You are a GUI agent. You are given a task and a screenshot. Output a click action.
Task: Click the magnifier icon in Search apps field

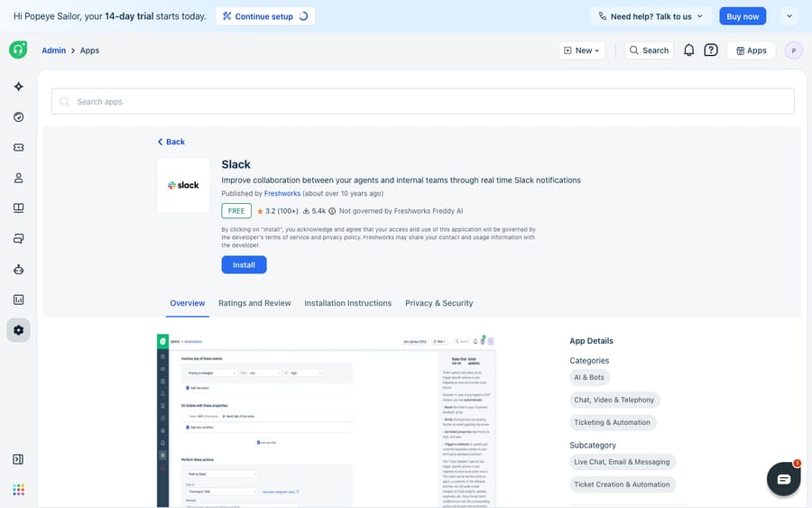pyautogui.click(x=65, y=101)
